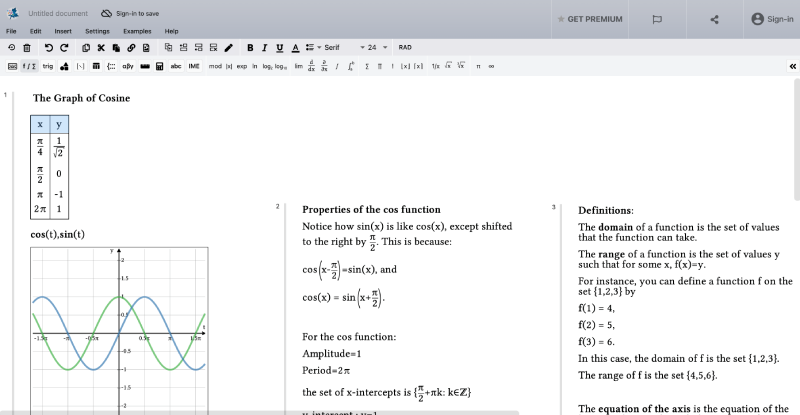This screenshot has height=415, width=800.
Task: Click the vertical scrollbar
Action: pos(797,139)
